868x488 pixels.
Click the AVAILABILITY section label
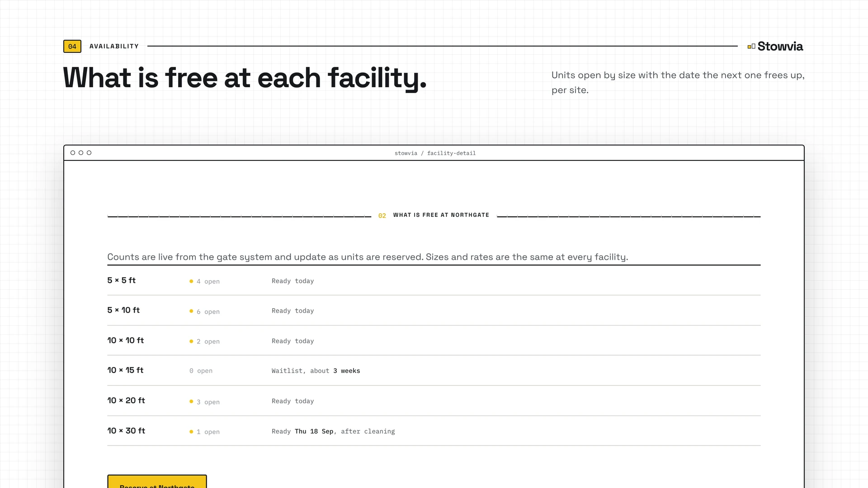pyautogui.click(x=114, y=46)
